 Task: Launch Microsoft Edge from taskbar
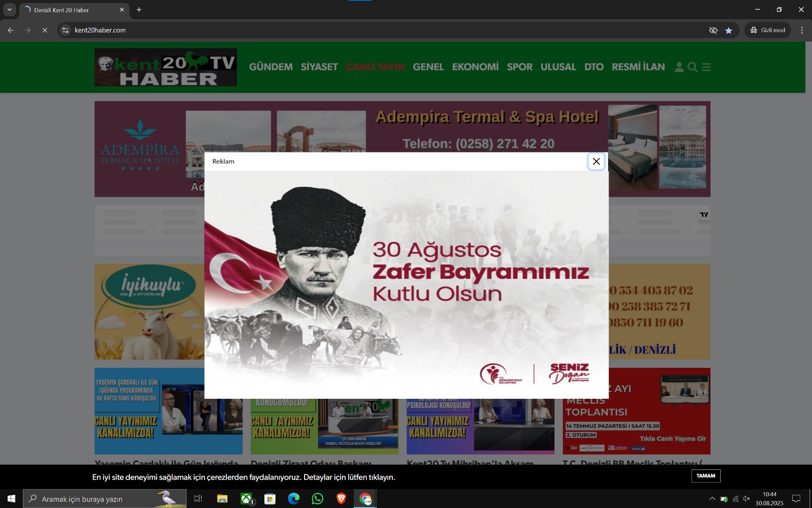click(x=294, y=499)
